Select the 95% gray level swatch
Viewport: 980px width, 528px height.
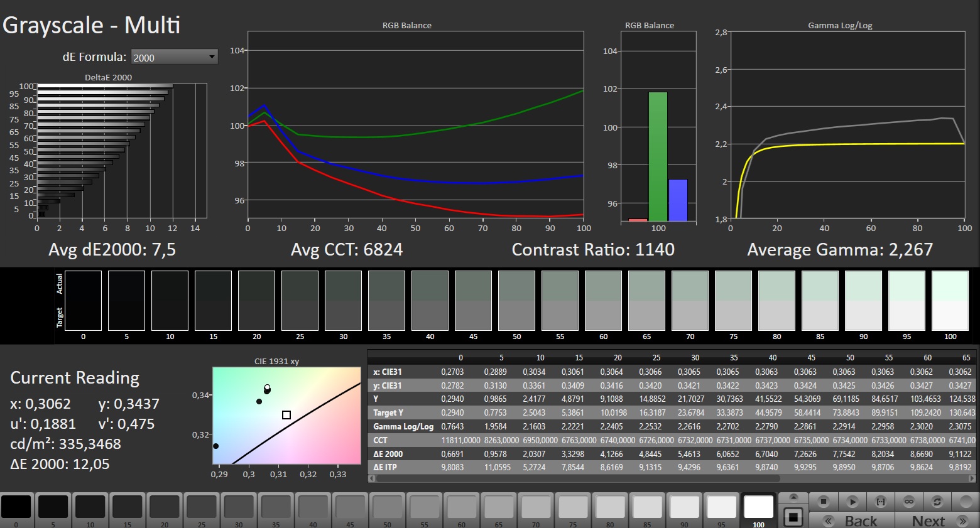[x=721, y=507]
